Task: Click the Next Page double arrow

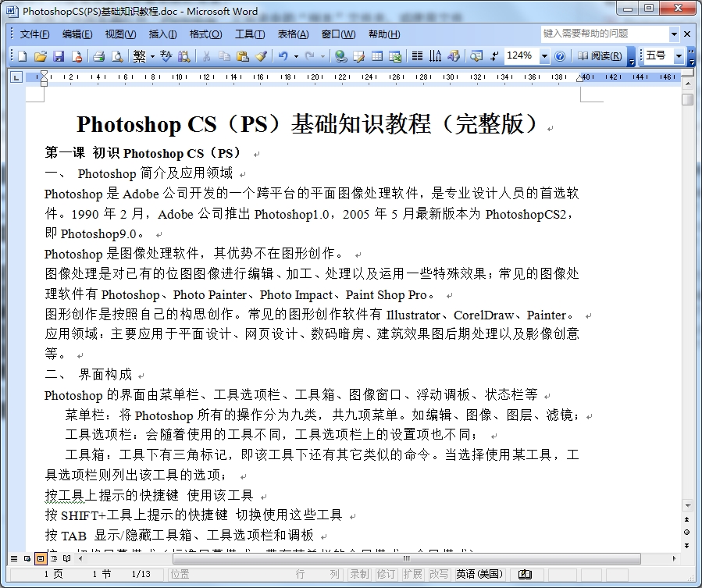Action: [x=687, y=546]
